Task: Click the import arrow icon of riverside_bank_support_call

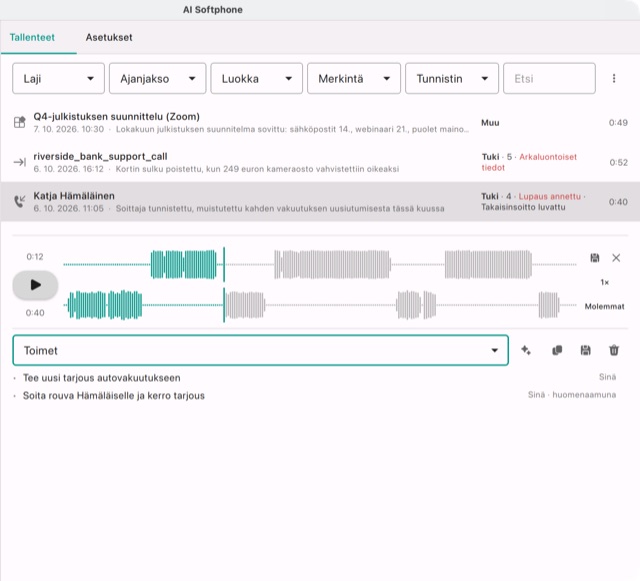Action: [x=20, y=163]
